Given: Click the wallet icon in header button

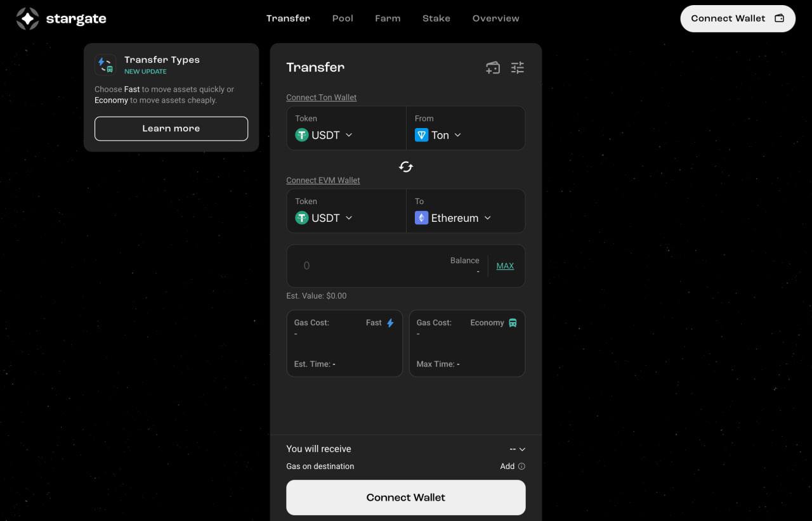Looking at the screenshot, I should pos(780,18).
